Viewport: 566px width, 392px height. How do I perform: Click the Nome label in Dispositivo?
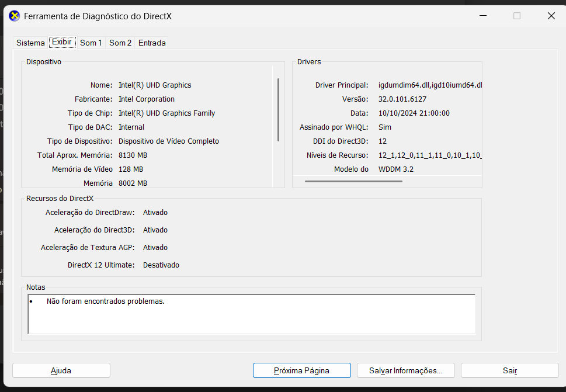102,85
